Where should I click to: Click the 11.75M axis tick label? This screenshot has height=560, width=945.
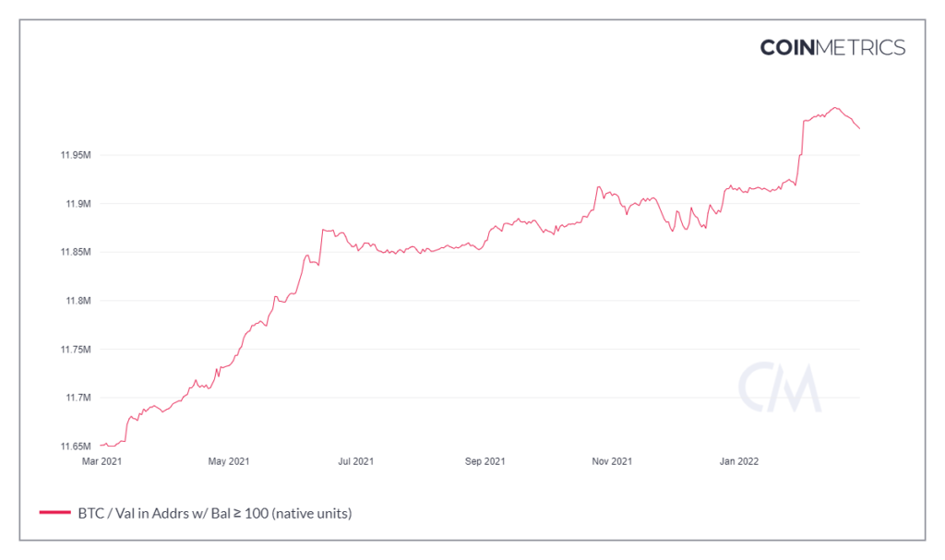tap(75, 350)
